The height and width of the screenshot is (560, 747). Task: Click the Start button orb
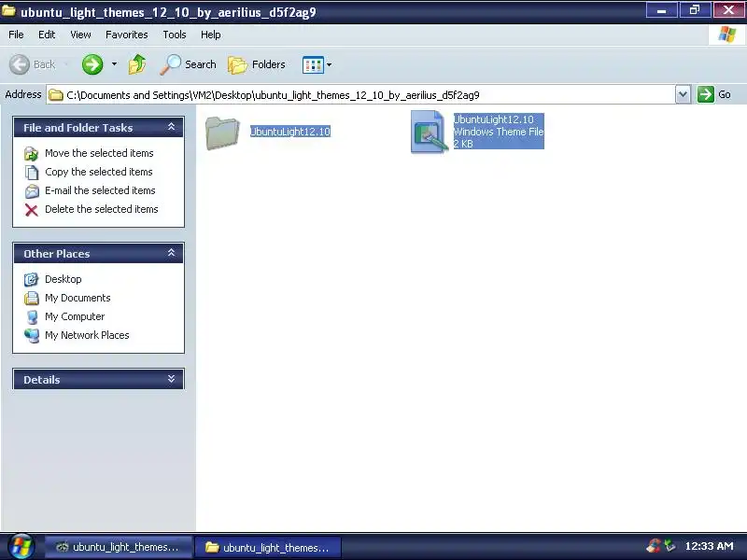(20, 546)
